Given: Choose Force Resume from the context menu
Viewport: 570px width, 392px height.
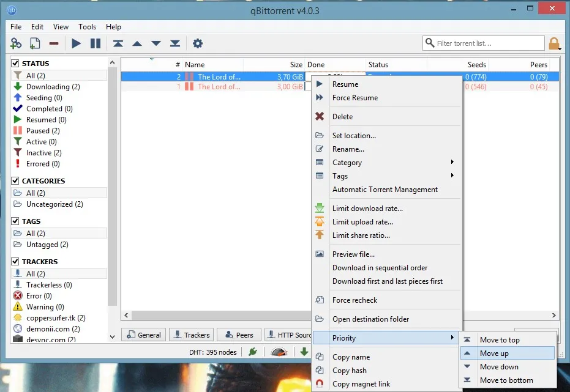Looking at the screenshot, I should (387, 98).
